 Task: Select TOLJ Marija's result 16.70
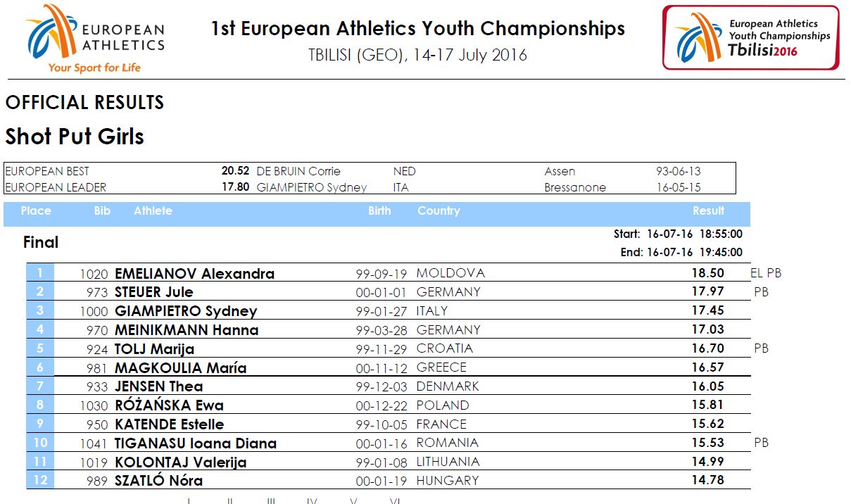click(x=708, y=348)
